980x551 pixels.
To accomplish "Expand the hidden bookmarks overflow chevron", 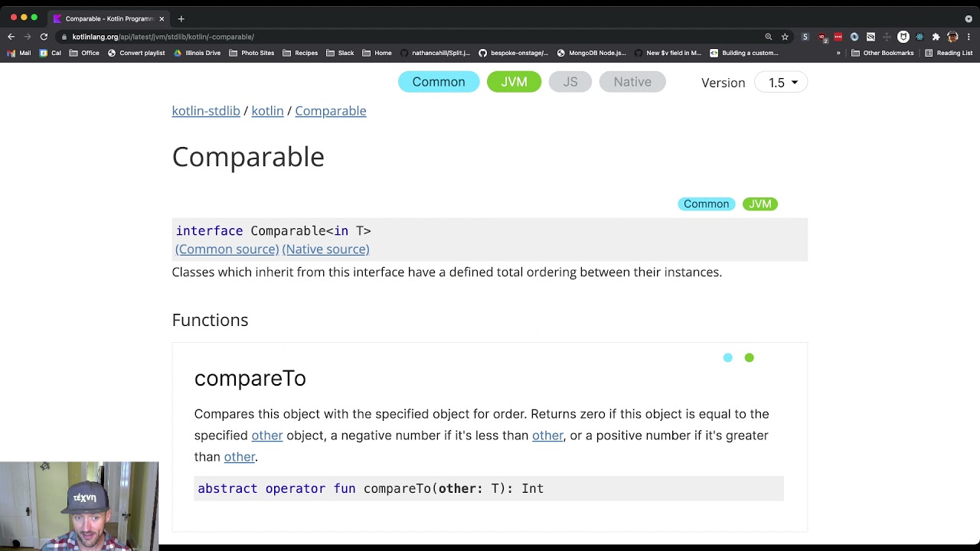I will coord(838,53).
